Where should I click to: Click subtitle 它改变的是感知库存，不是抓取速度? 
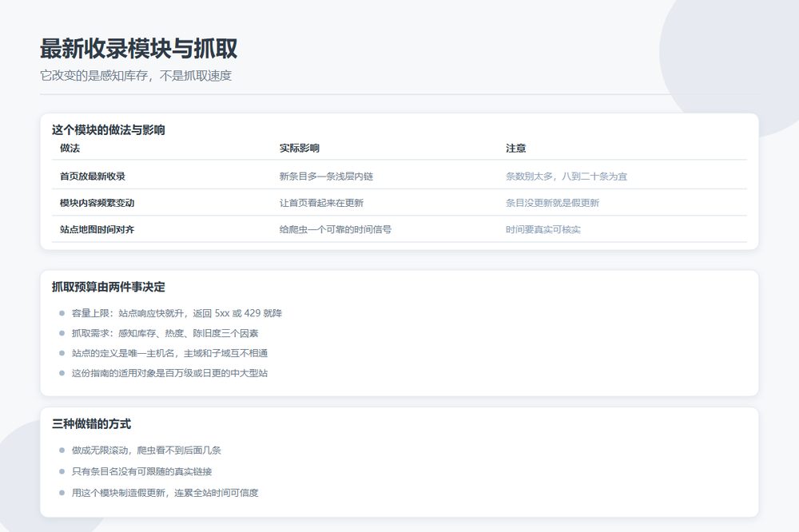pos(136,76)
